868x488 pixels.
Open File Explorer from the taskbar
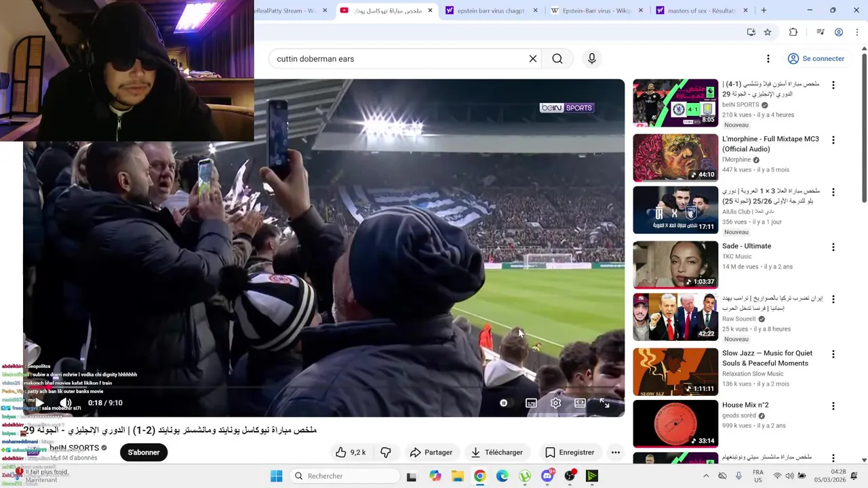point(457,476)
